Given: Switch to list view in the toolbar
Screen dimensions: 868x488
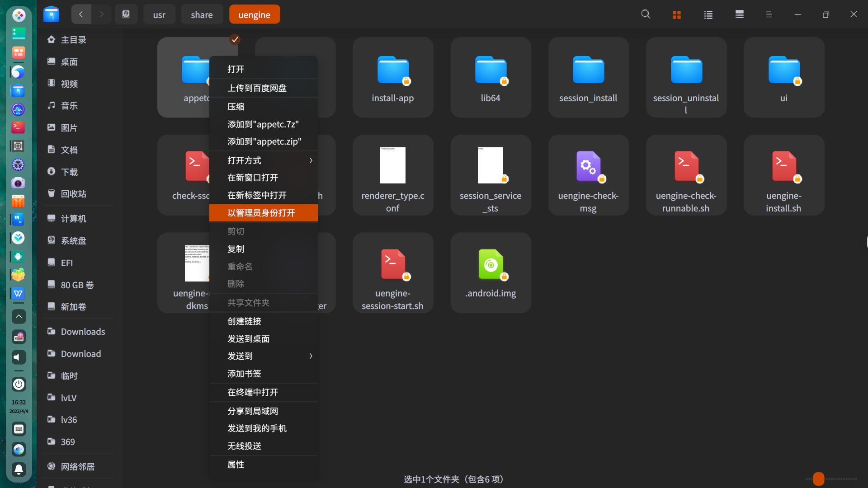Looking at the screenshot, I should pos(708,14).
